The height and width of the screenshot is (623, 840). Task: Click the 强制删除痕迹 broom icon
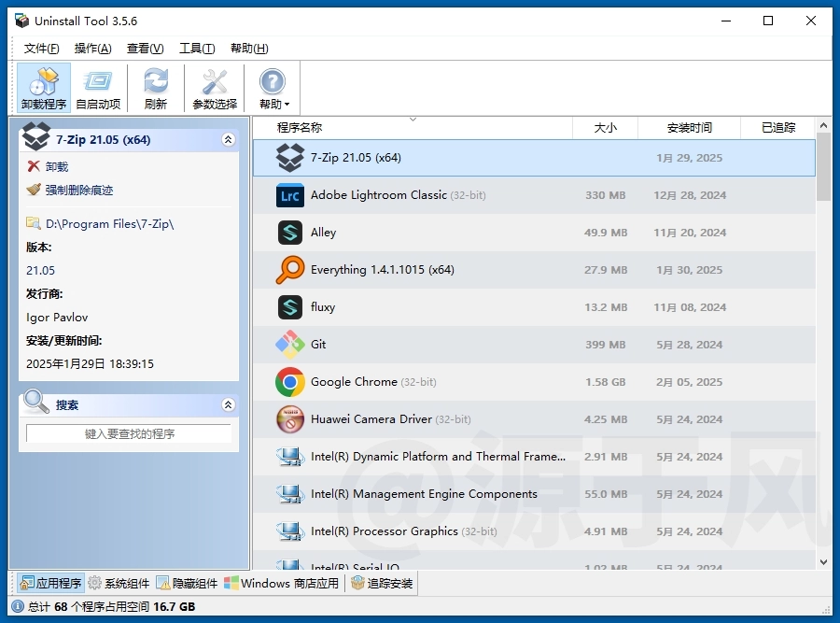[34, 190]
